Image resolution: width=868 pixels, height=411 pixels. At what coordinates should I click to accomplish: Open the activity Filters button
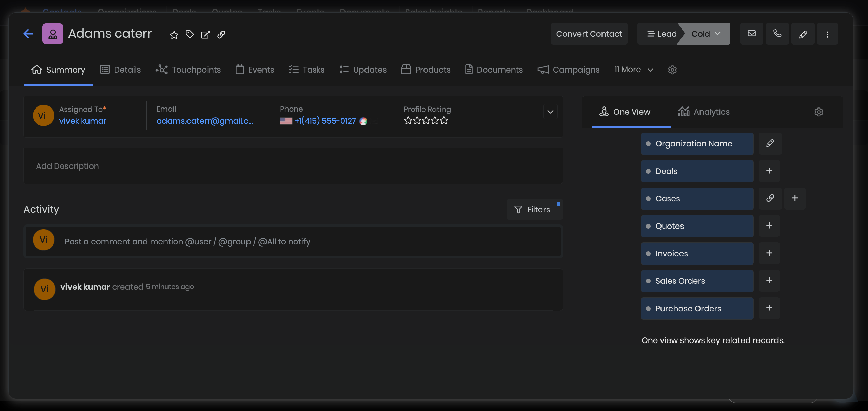532,210
